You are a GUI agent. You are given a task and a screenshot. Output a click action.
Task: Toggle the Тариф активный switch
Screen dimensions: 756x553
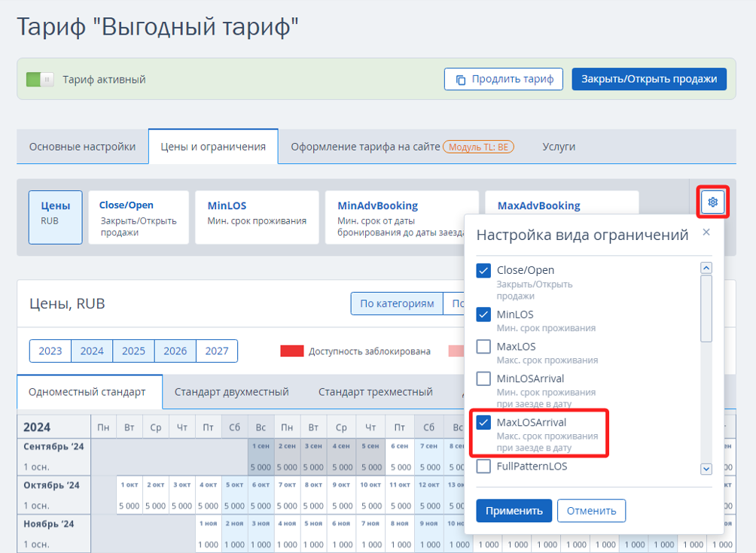[40, 80]
